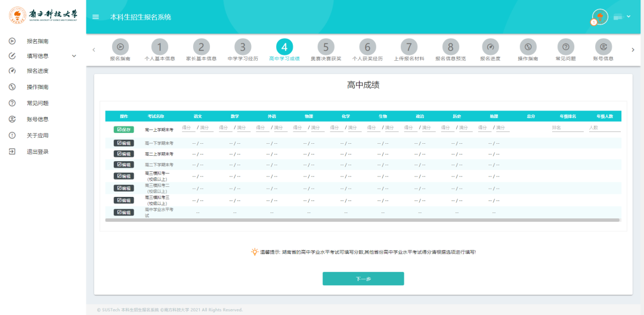
Task: Click the green 保存 button
Action: (123, 129)
